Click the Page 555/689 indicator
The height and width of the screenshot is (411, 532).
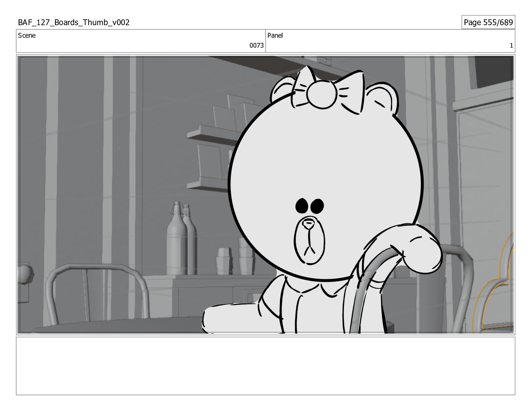(x=488, y=22)
